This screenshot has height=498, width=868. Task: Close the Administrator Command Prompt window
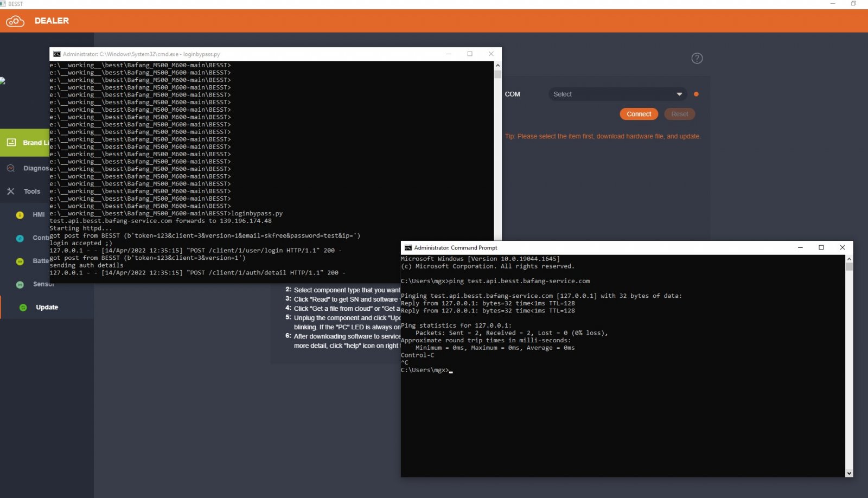[843, 247]
